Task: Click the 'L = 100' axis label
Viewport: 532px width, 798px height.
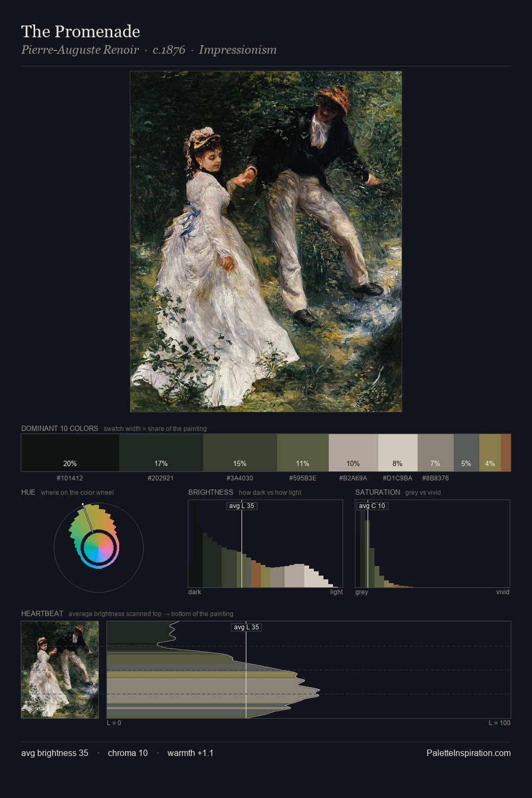Action: [x=500, y=723]
